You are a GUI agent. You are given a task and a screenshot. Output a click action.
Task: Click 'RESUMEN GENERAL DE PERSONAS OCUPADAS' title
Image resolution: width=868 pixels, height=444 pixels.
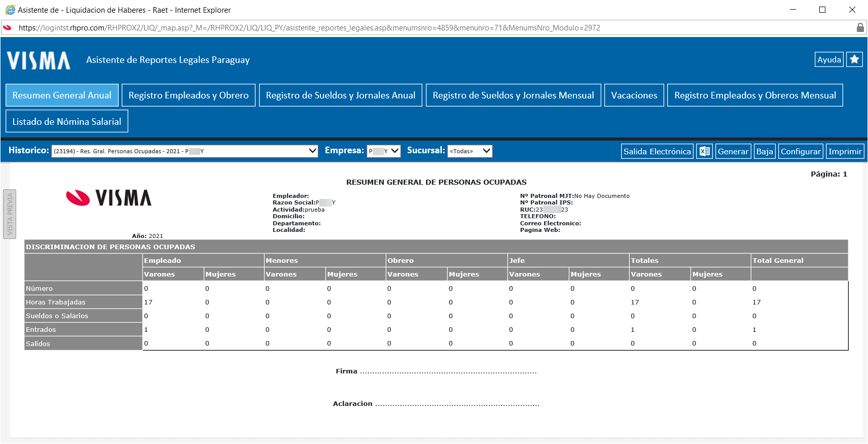[436, 182]
